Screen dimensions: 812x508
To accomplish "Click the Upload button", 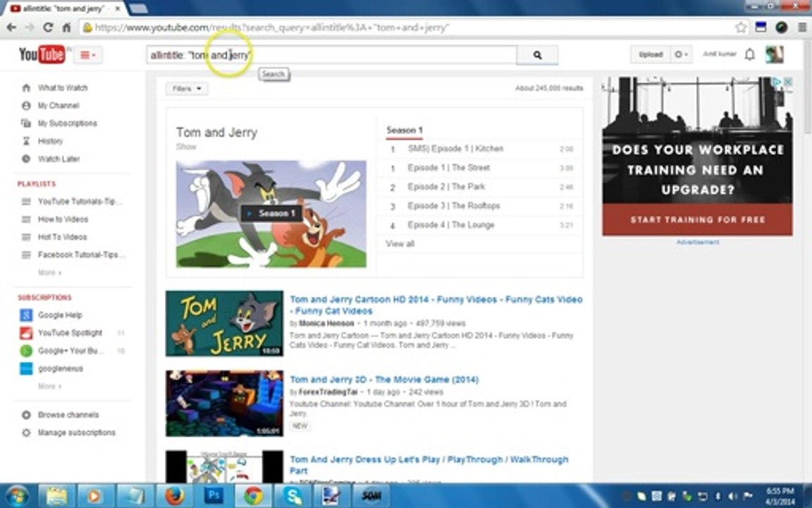I will tap(651, 54).
